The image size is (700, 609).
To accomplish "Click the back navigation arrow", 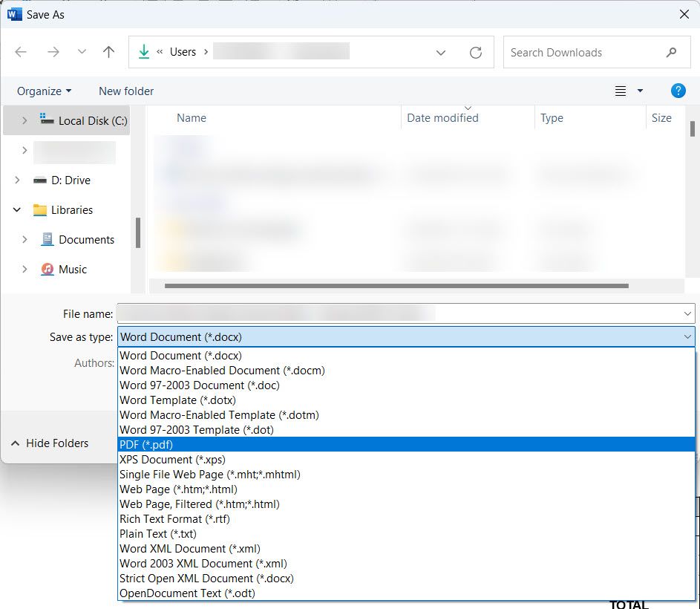I will pyautogui.click(x=21, y=52).
